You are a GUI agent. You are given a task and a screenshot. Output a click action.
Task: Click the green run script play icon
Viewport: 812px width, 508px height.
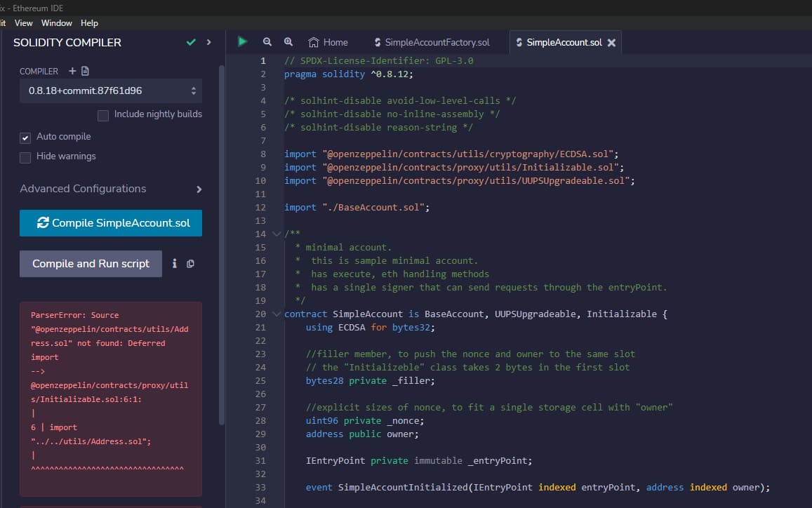click(x=242, y=42)
